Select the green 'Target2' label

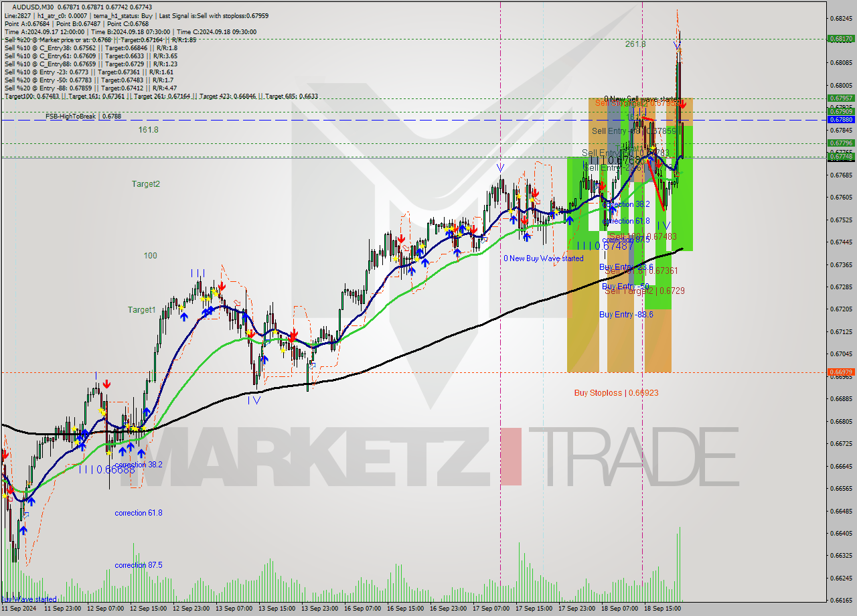click(145, 184)
